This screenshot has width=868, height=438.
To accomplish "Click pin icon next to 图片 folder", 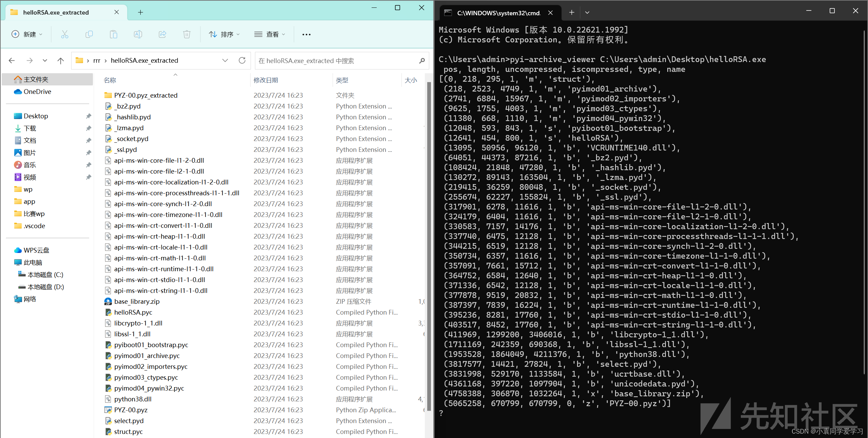I will tap(88, 153).
